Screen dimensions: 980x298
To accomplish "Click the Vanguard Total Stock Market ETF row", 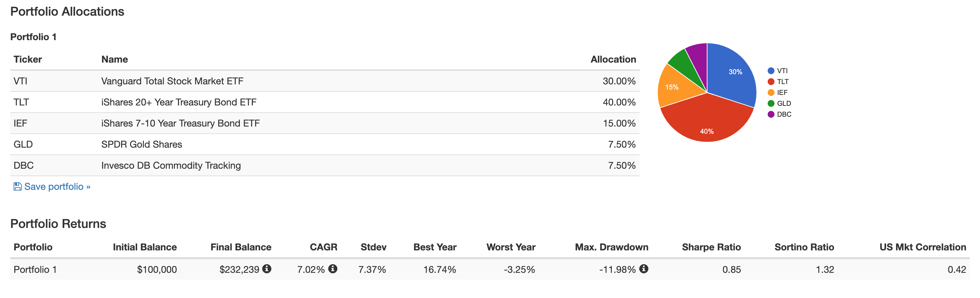I will point(325,81).
